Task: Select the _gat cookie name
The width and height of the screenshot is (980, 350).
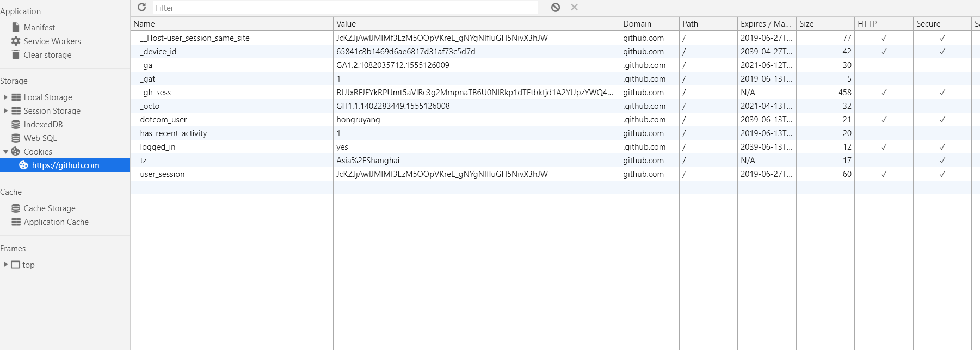Action: click(147, 79)
